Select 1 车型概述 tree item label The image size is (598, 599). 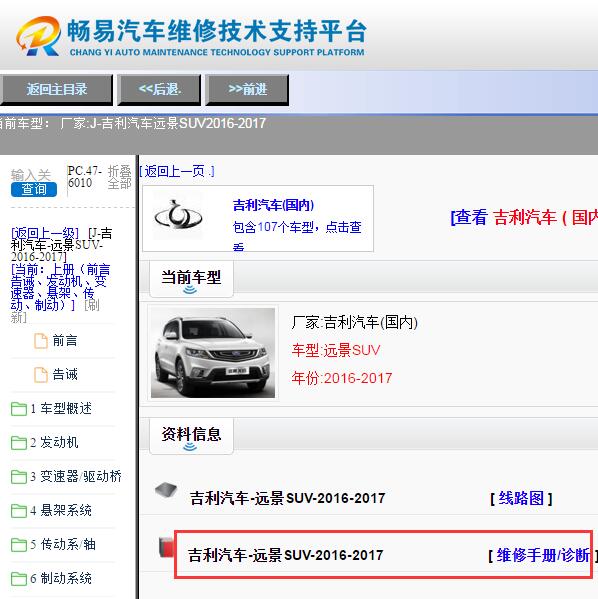(x=61, y=408)
